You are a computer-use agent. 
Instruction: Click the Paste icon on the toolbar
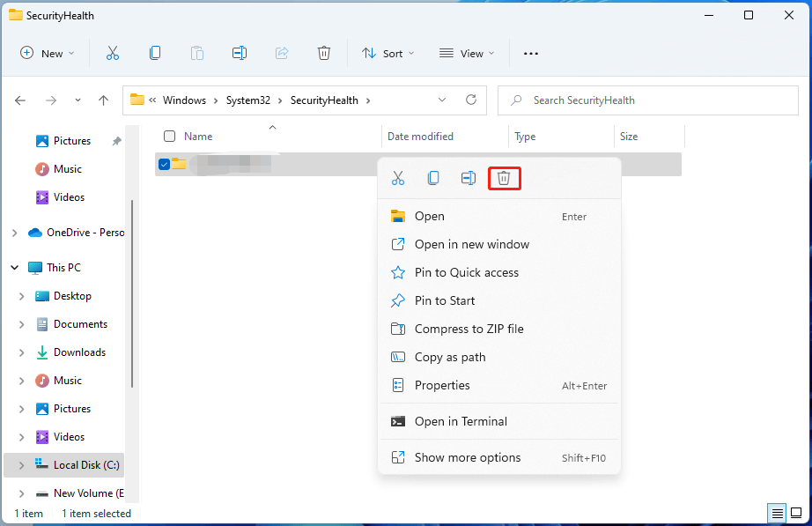pyautogui.click(x=197, y=53)
